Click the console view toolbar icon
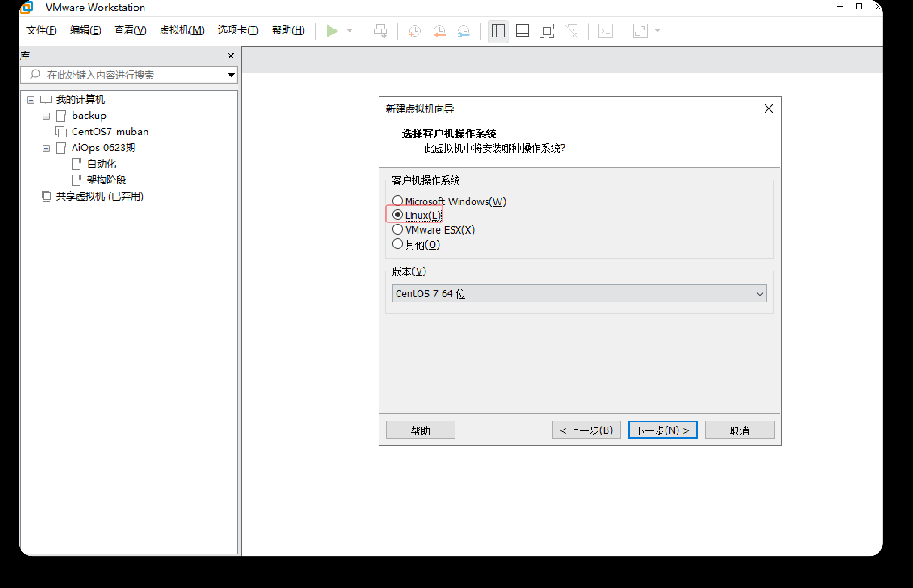 pyautogui.click(x=606, y=31)
